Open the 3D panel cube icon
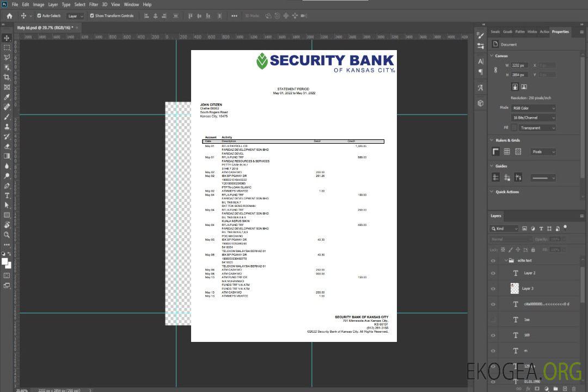 pyautogui.click(x=481, y=103)
